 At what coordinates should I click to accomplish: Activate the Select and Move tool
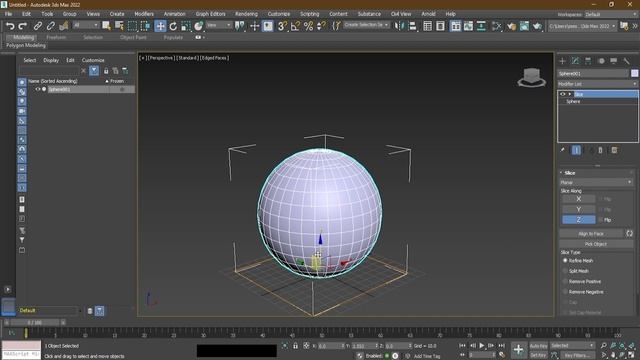pos(160,26)
